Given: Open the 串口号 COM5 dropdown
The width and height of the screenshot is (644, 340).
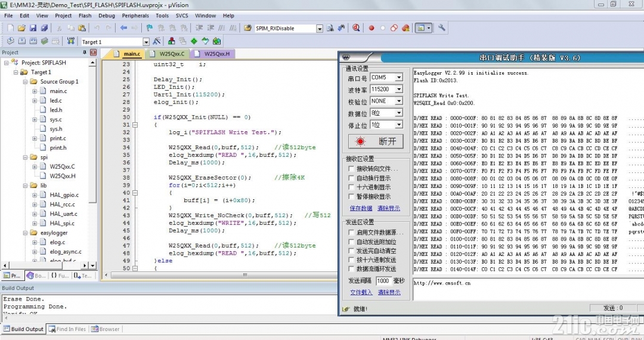Looking at the screenshot, I should pos(399,77).
